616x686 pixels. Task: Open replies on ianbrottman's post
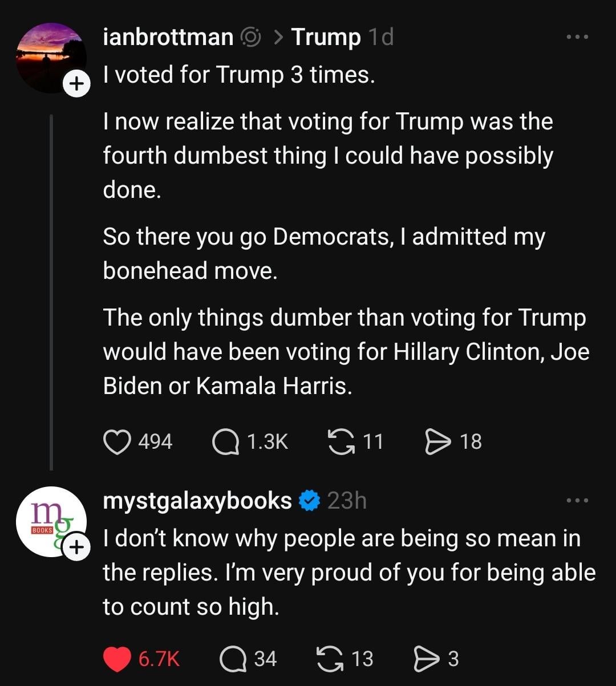pyautogui.click(x=225, y=442)
